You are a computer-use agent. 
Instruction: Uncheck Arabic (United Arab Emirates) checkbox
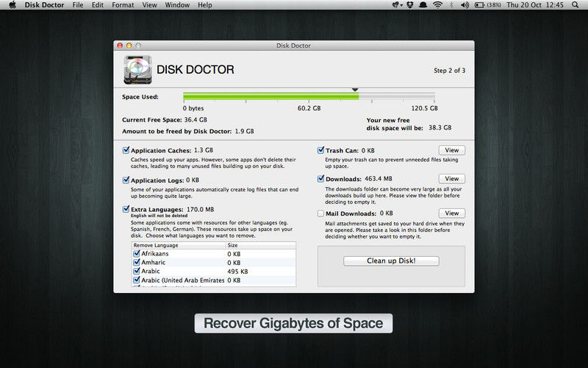coord(137,280)
